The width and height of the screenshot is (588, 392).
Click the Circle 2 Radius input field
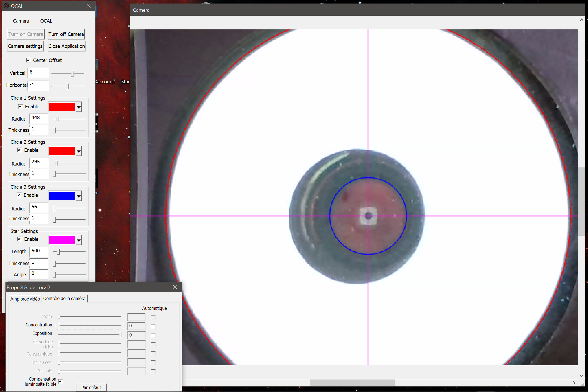[x=39, y=163]
